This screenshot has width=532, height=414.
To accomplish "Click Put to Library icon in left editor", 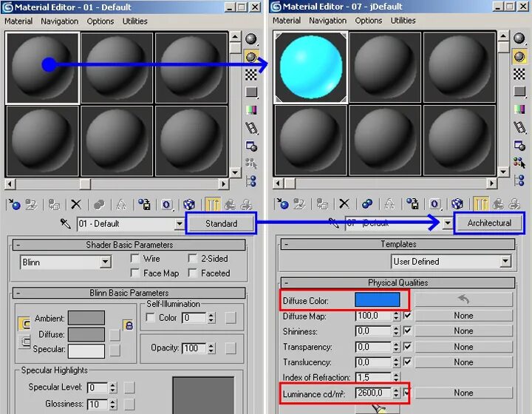I will tap(144, 204).
